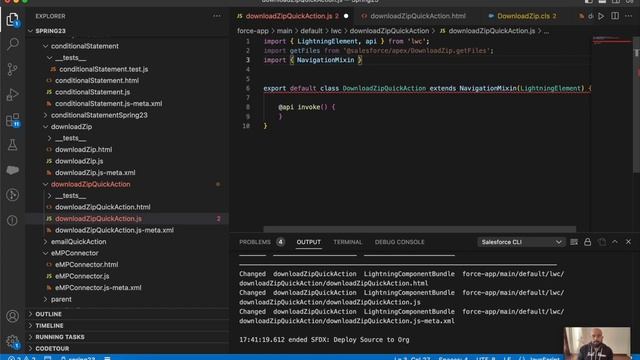Close the bottom panel
The height and width of the screenshot is (360, 640).
click(x=629, y=242)
